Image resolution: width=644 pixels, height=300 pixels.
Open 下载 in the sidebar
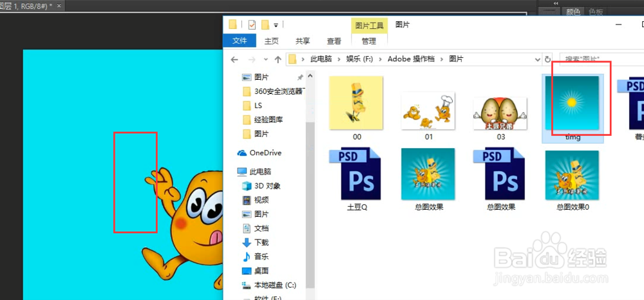point(261,243)
